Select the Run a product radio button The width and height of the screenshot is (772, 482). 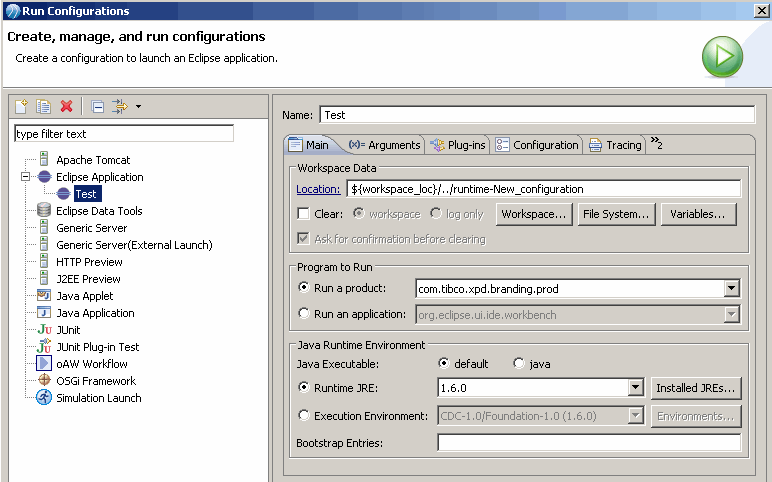click(304, 287)
